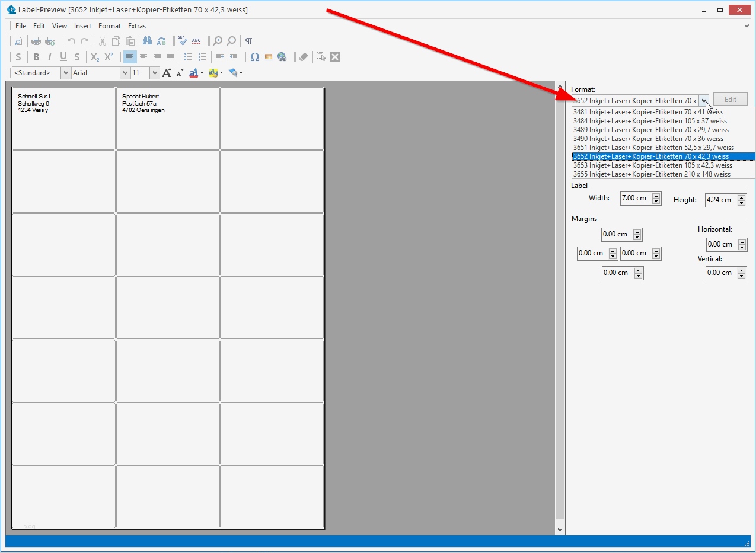Open the File menu

coord(21,26)
